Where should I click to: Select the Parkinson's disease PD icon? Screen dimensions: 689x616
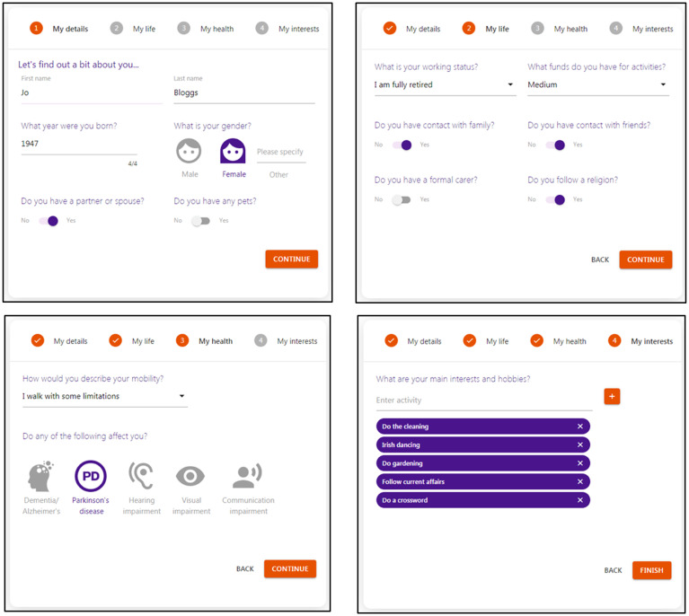(x=91, y=476)
